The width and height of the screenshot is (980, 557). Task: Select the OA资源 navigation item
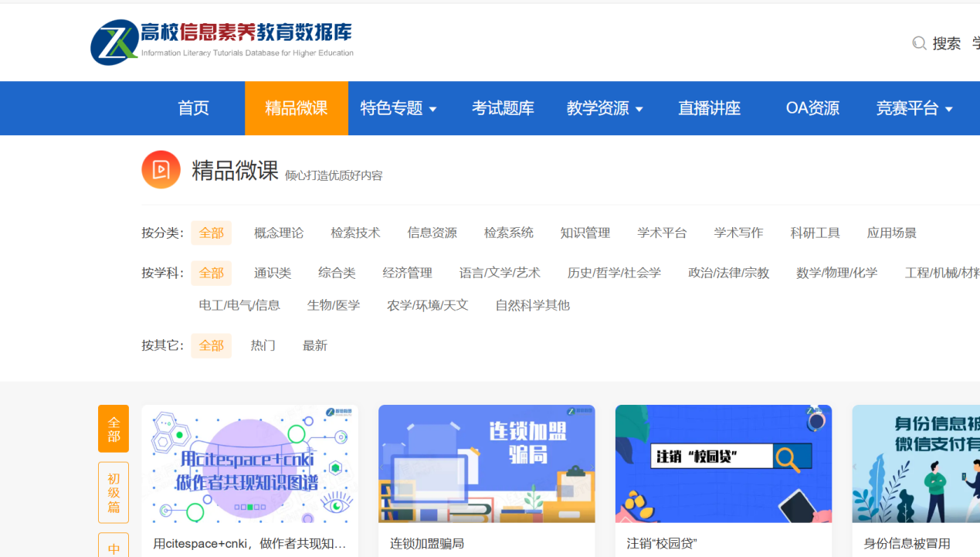812,109
